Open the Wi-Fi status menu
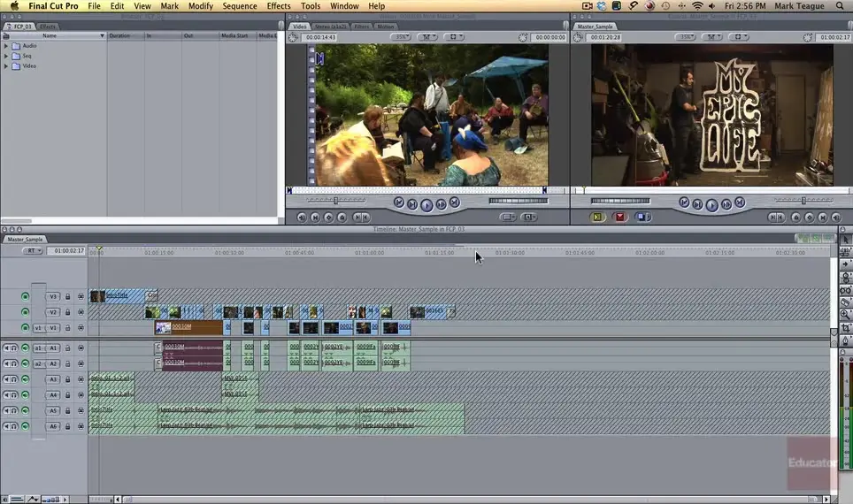 697,6
